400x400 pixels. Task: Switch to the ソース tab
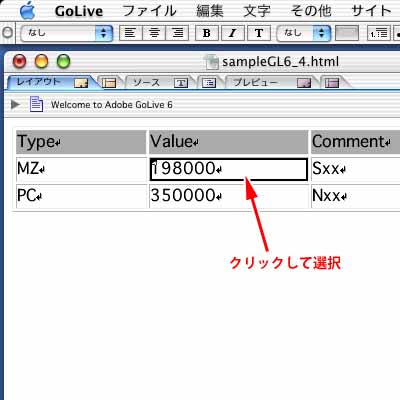click(160, 82)
